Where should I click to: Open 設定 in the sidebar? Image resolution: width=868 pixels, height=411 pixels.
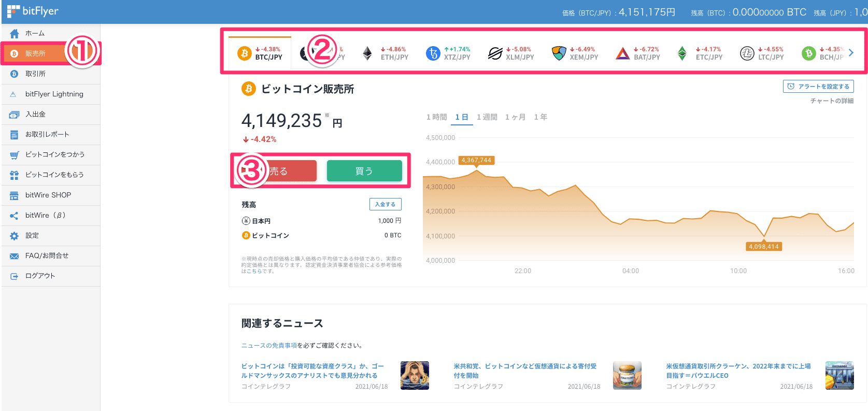point(51,235)
